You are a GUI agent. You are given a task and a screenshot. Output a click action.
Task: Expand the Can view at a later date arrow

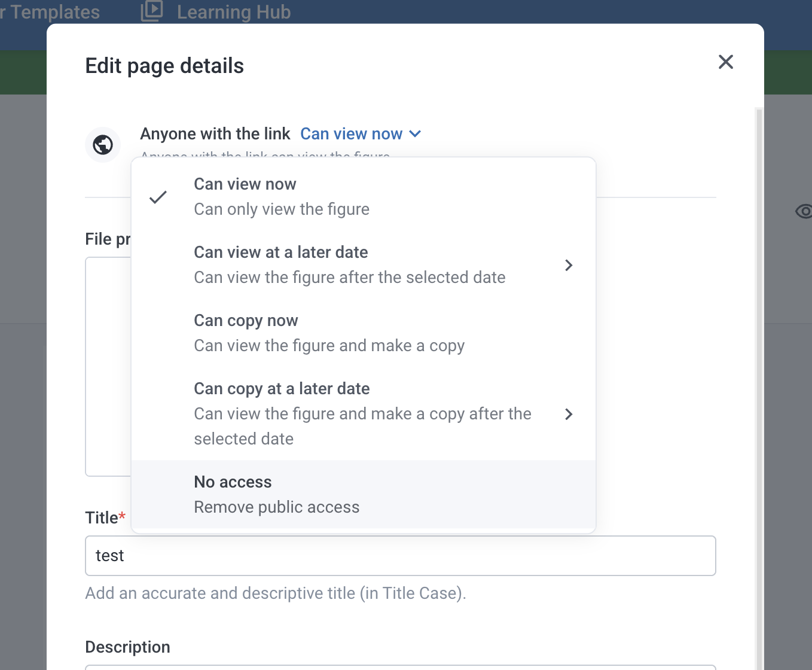tap(569, 265)
